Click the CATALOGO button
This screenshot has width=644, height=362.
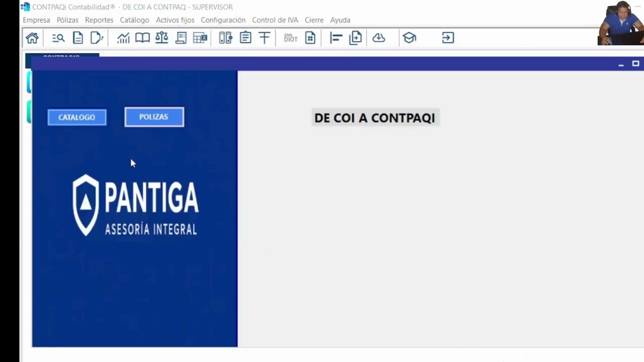pos(77,117)
